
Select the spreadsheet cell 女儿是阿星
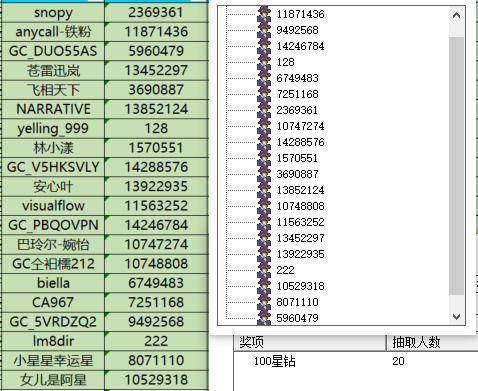(53, 380)
